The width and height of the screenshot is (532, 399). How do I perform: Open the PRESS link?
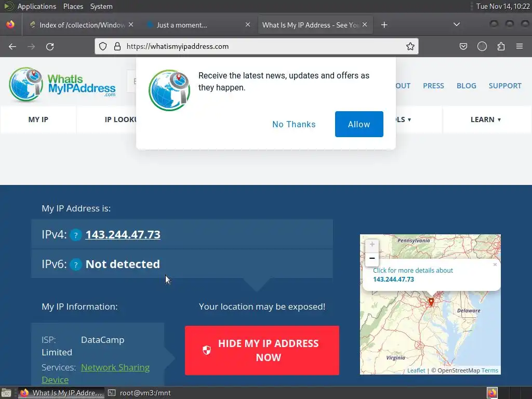click(x=433, y=86)
